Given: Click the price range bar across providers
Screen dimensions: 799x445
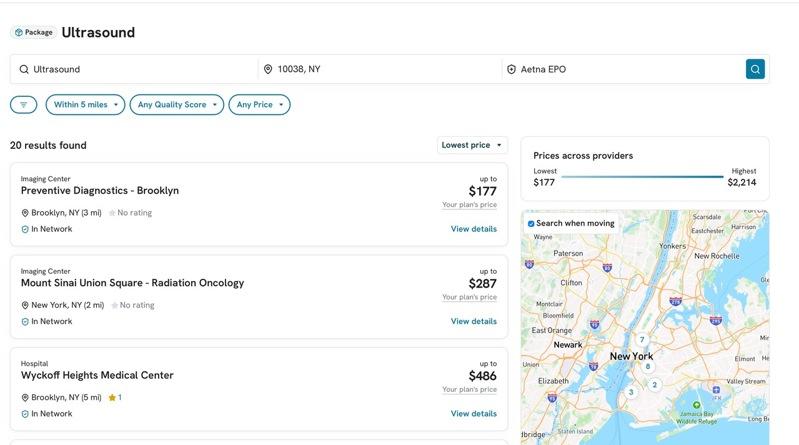Looking at the screenshot, I should 642,177.
